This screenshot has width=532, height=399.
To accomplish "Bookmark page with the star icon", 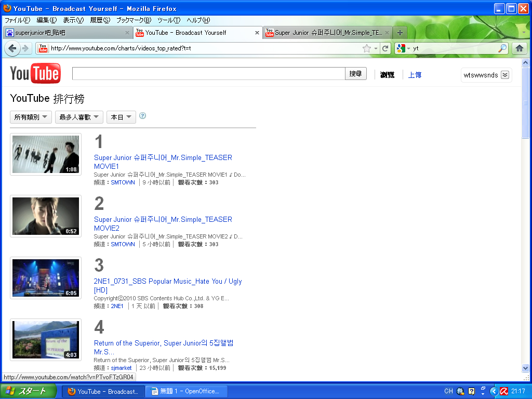I will pyautogui.click(x=366, y=48).
